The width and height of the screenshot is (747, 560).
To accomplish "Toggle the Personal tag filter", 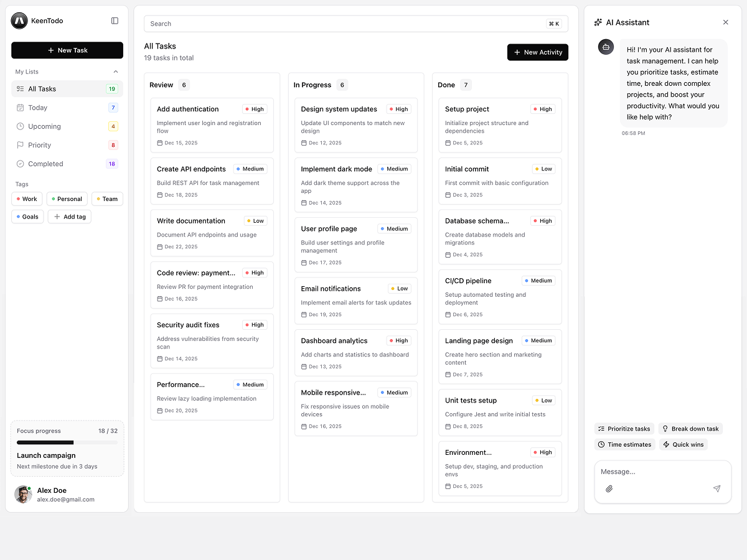I will tap(67, 199).
